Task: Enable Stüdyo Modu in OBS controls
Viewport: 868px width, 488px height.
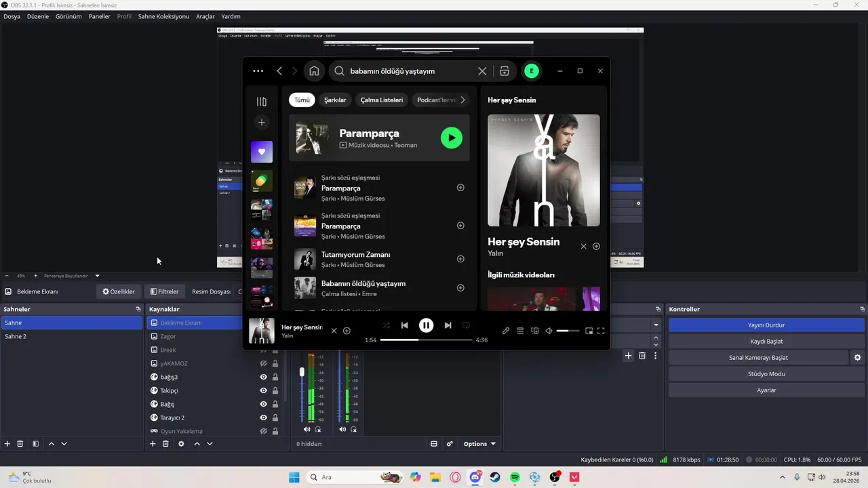Action: pos(766,373)
